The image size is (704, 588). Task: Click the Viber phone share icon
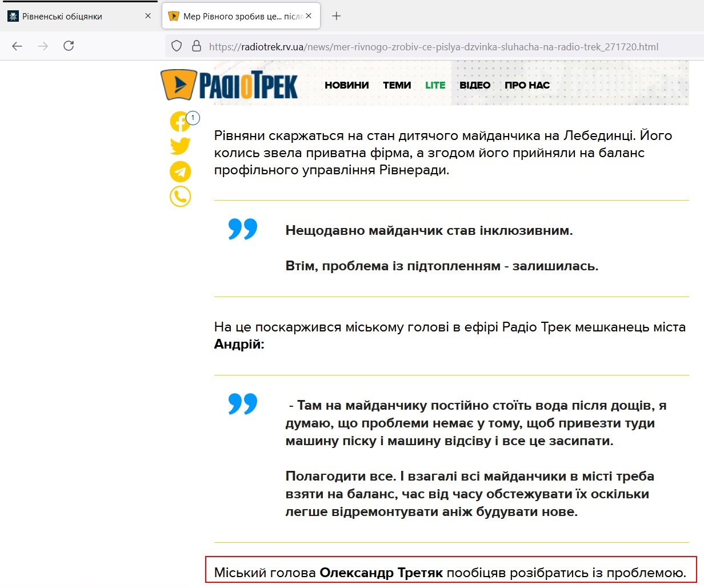[180, 197]
